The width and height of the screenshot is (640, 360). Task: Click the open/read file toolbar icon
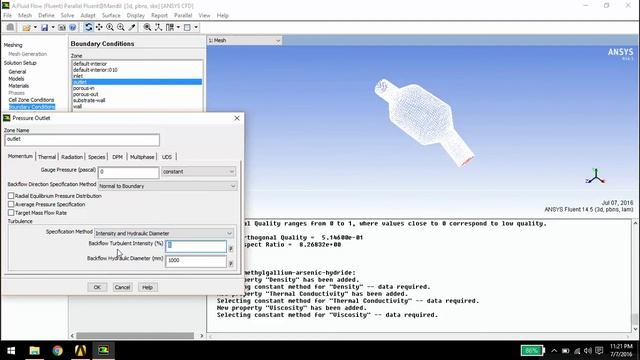coord(27,27)
